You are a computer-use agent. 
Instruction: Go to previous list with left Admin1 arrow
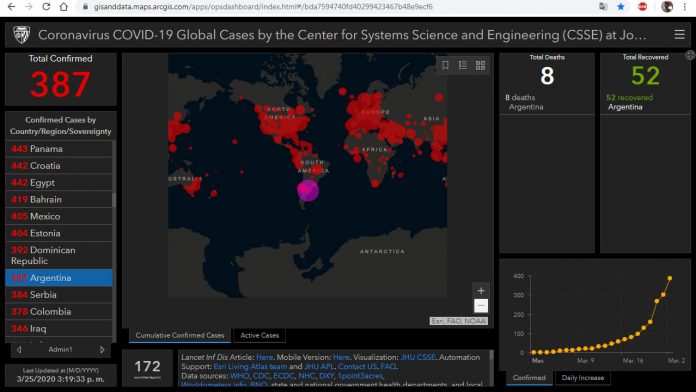(19, 350)
